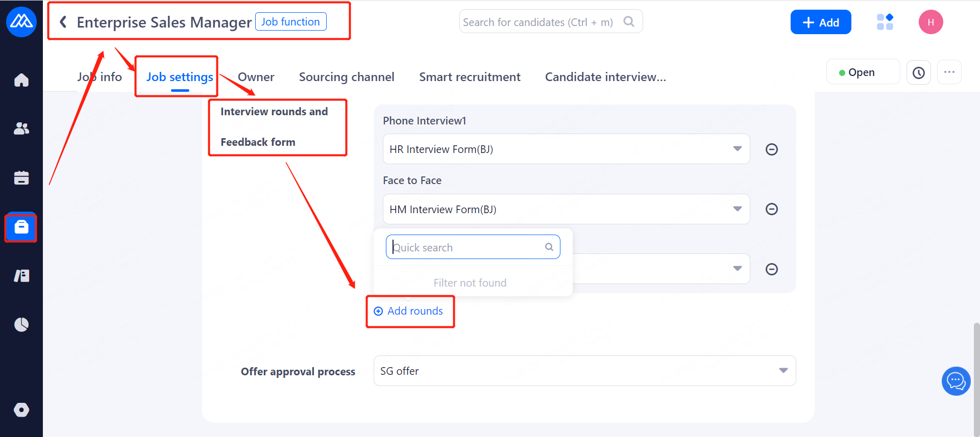The width and height of the screenshot is (980, 437).
Task: Open the calendar icon in sidebar
Action: click(21, 177)
